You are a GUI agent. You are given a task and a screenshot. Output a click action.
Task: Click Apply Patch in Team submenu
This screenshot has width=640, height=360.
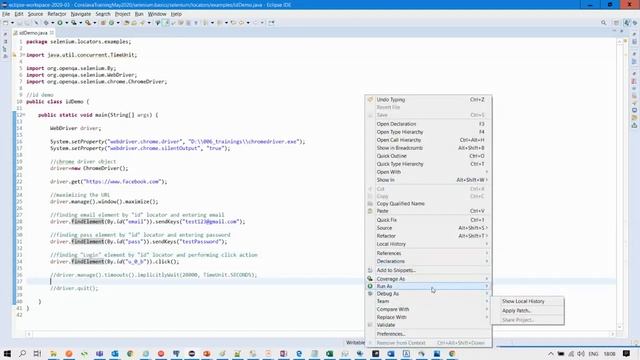click(x=527, y=311)
